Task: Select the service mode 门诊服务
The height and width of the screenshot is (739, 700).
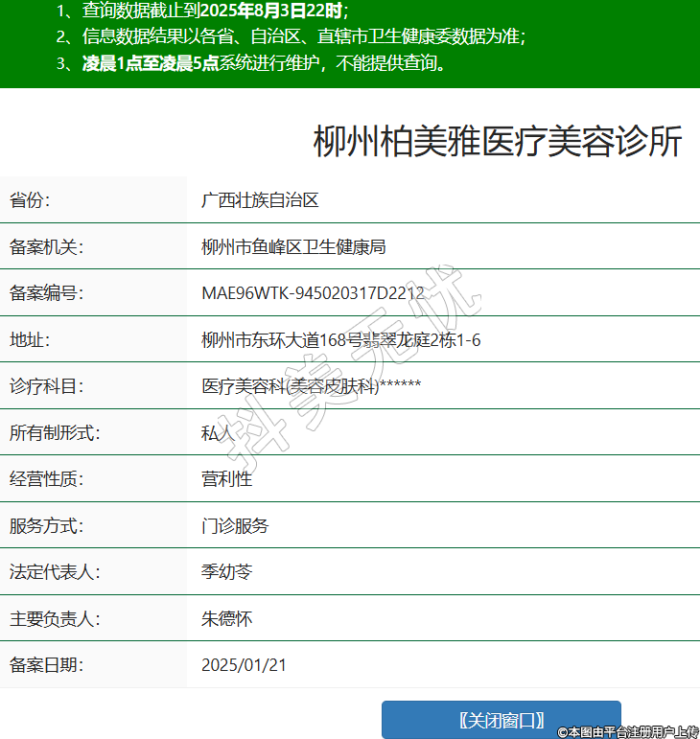Action: coord(235,525)
